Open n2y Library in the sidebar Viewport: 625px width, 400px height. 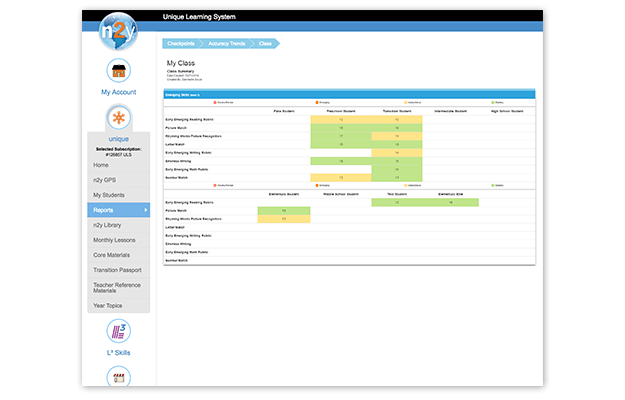pyautogui.click(x=118, y=225)
